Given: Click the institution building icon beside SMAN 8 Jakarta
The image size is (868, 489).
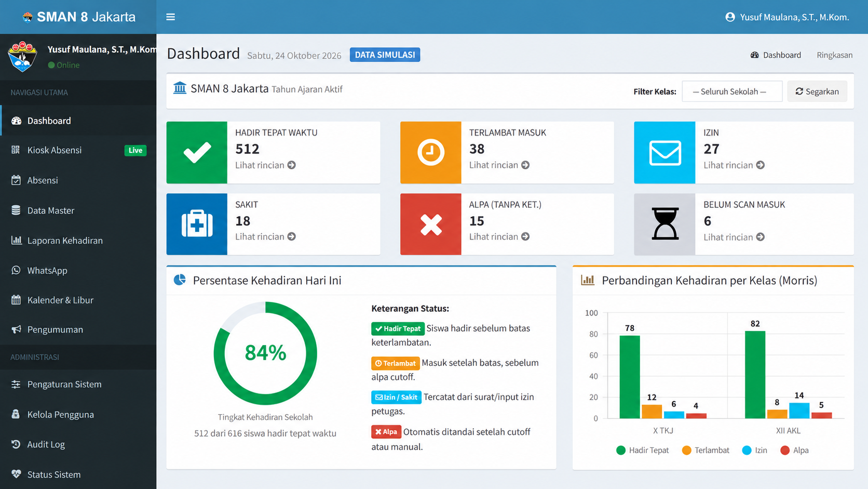Looking at the screenshot, I should 180,88.
